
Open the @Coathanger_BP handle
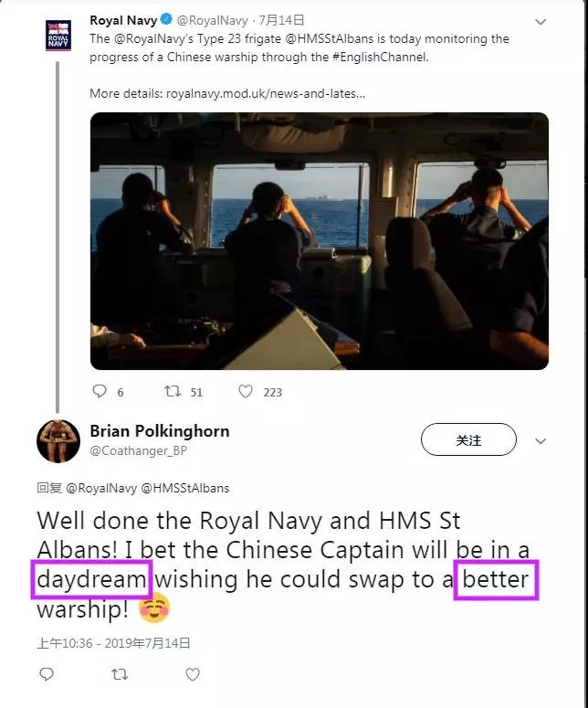pyautogui.click(x=138, y=450)
